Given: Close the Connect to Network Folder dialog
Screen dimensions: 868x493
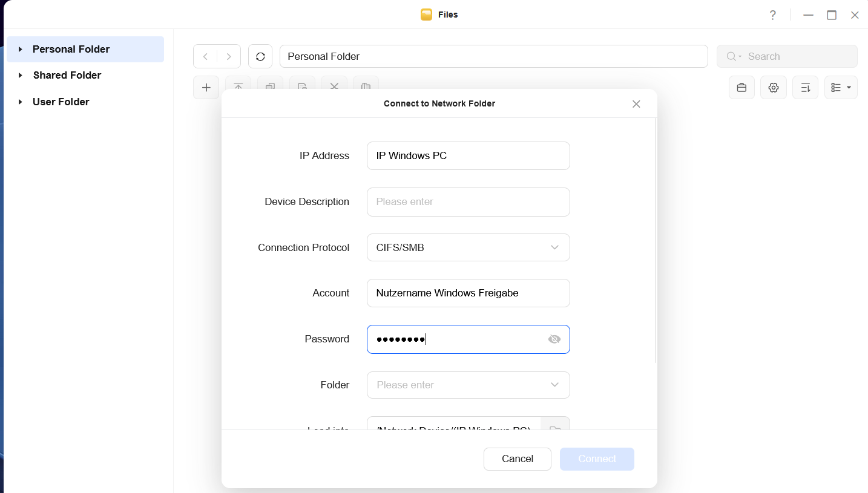Looking at the screenshot, I should [636, 104].
